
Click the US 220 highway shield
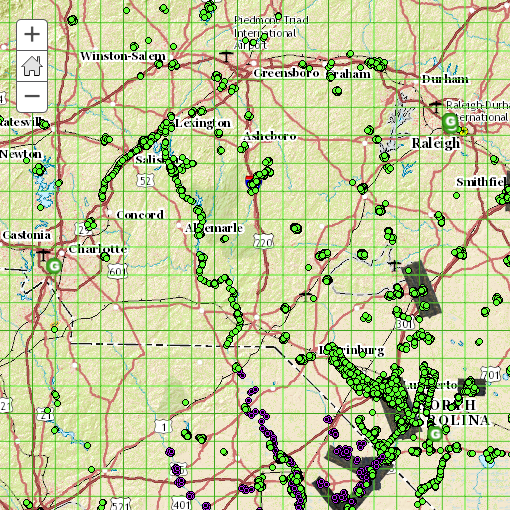click(264, 242)
